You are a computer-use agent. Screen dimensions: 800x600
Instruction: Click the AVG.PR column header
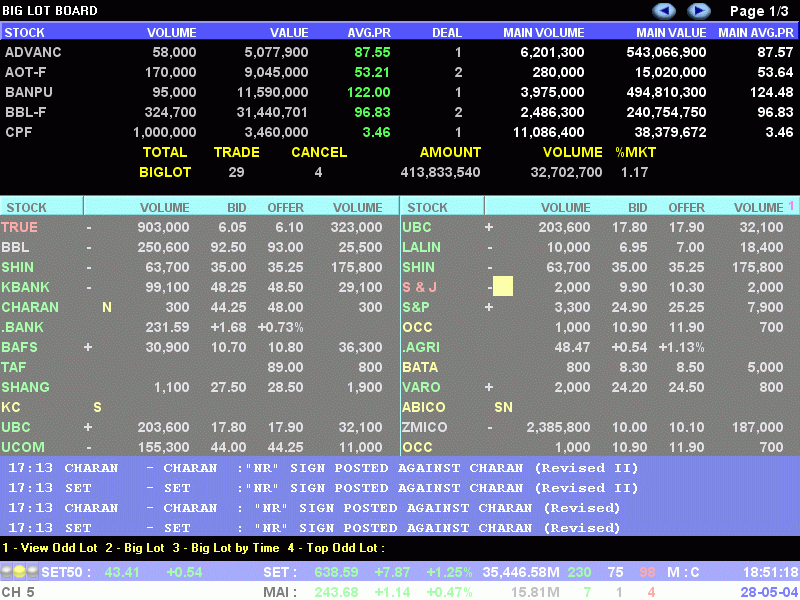[369, 33]
